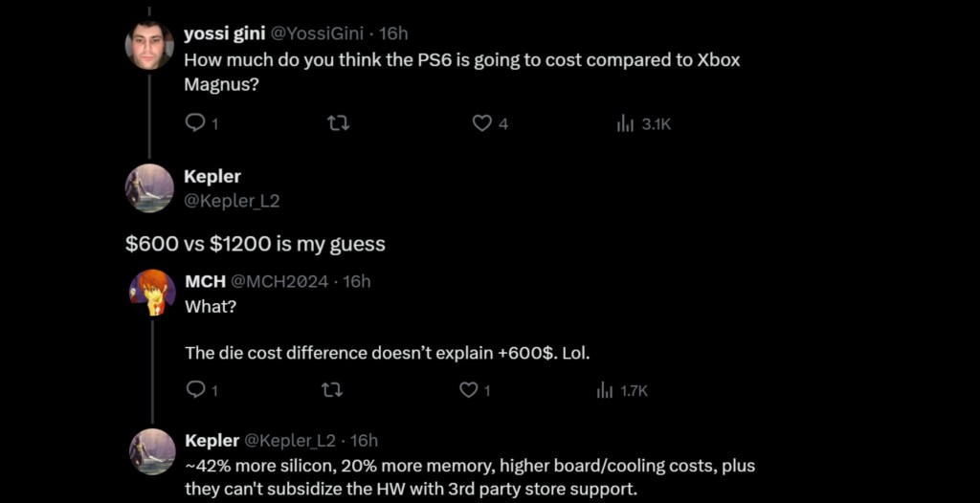Click the 16h timestamp on MCH's tweet

[x=357, y=281]
